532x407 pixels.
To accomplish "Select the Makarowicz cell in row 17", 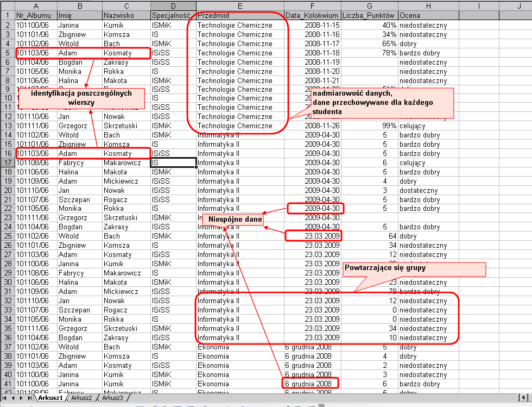I will tap(126, 162).
